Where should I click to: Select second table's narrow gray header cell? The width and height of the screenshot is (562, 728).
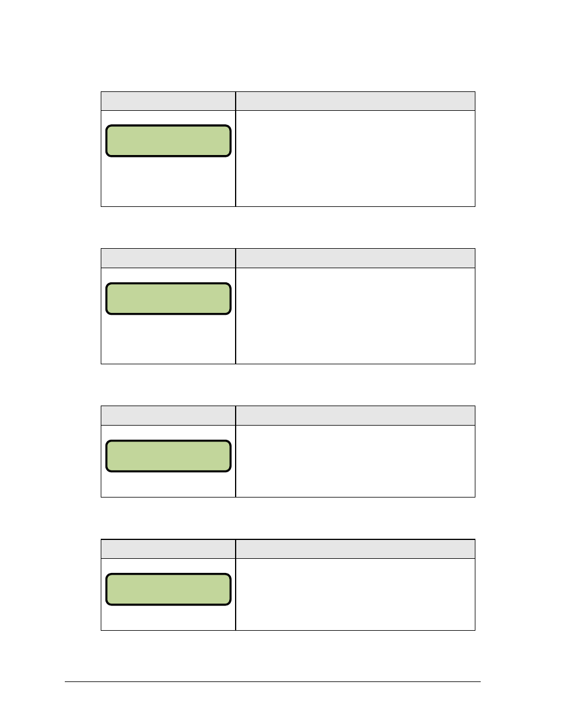coord(168,258)
